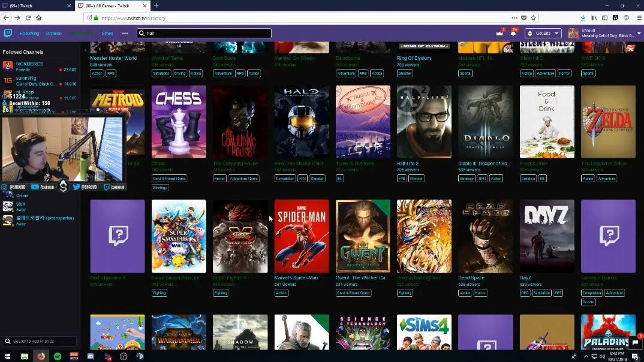
Task: Select the '(99+) All Games - Twitch' tab
Action: pos(113,6)
